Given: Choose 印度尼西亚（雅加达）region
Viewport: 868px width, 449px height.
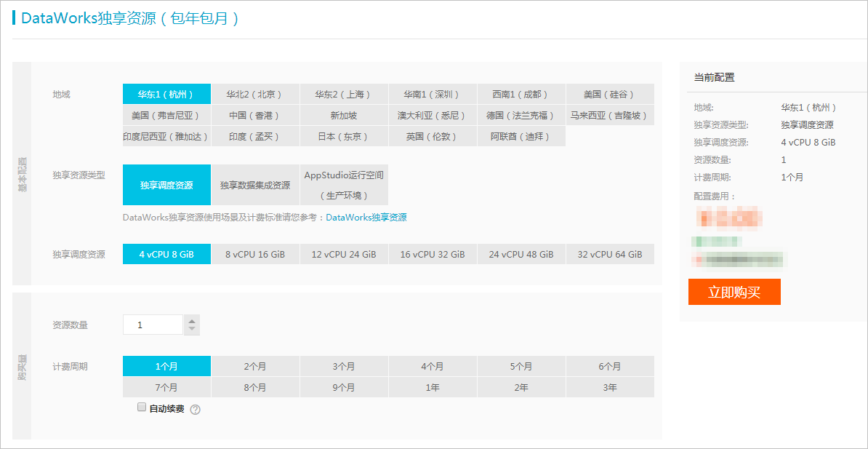Looking at the screenshot, I should (166, 136).
